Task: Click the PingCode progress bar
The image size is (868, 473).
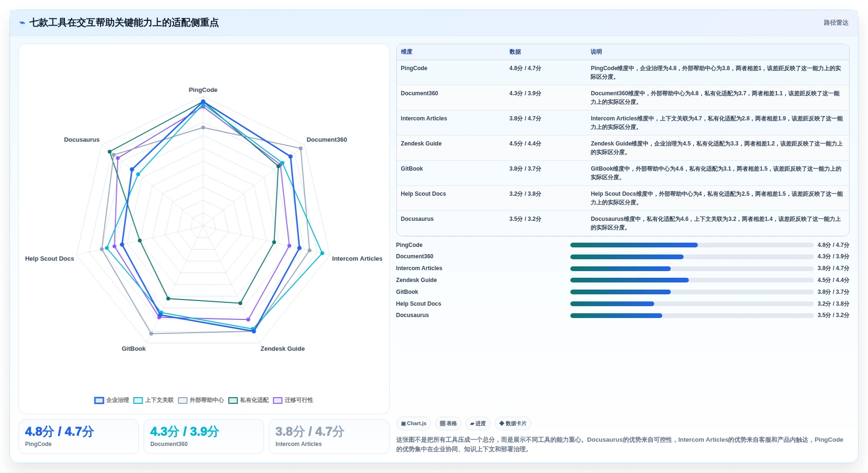Action: point(692,245)
